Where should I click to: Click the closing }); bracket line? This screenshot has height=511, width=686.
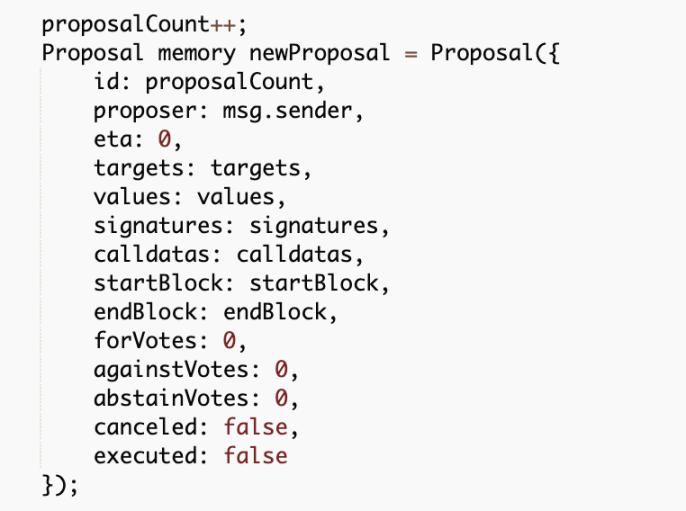tap(60, 486)
